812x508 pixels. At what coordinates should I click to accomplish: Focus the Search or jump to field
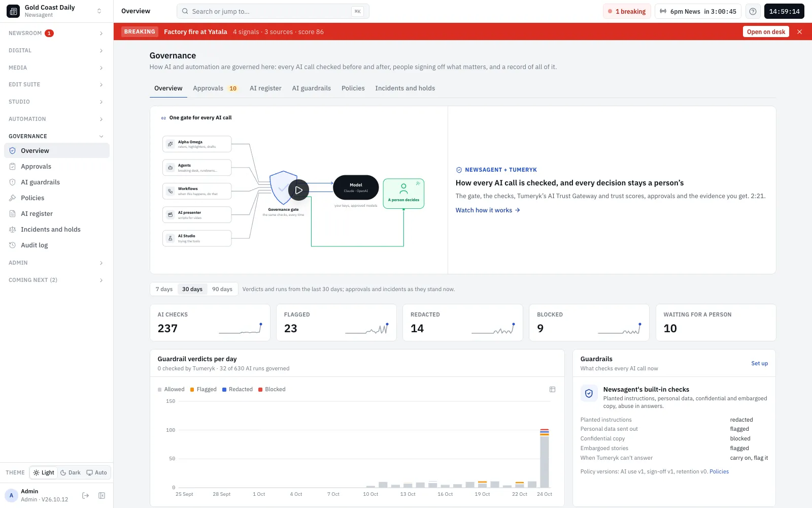(x=273, y=11)
